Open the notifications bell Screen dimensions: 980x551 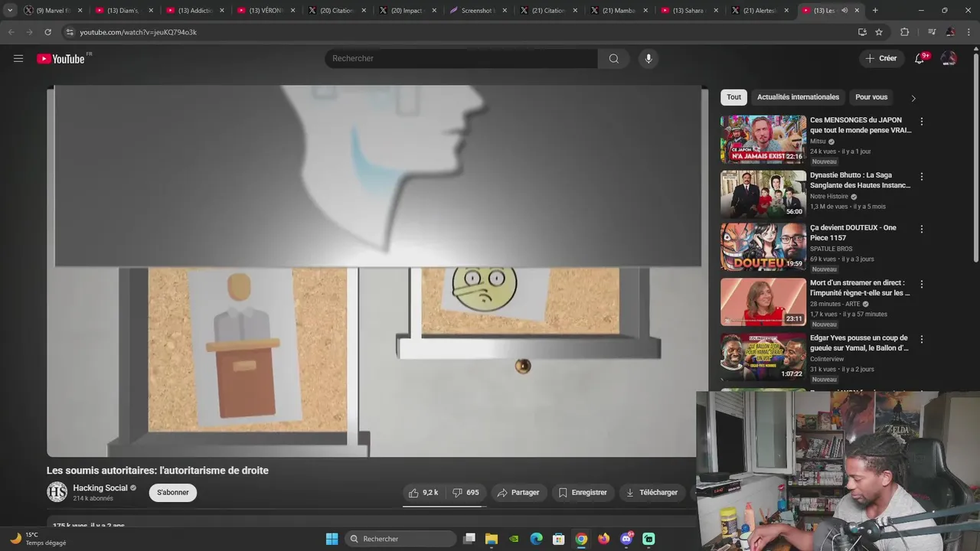point(920,58)
